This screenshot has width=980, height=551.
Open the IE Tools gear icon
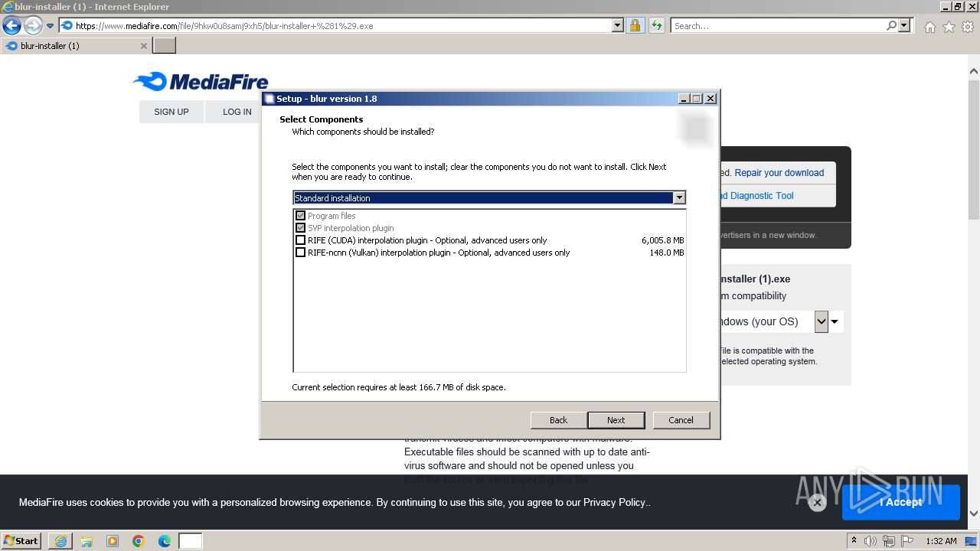point(968,27)
